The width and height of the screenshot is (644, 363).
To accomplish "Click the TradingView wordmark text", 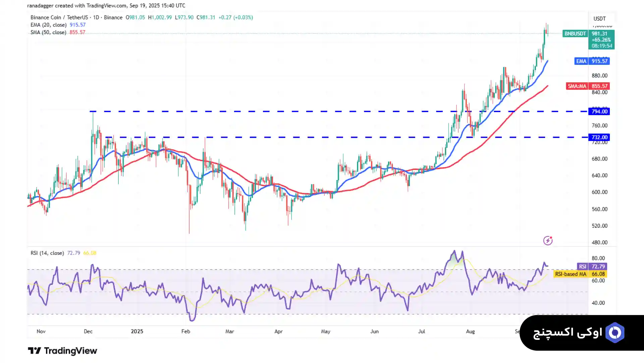I will [x=70, y=351].
